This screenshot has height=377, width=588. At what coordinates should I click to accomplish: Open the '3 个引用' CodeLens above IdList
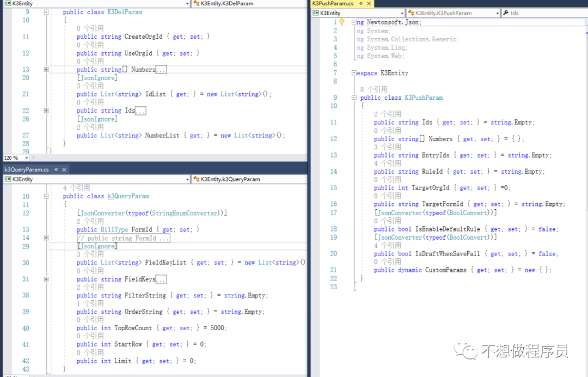[x=90, y=86]
